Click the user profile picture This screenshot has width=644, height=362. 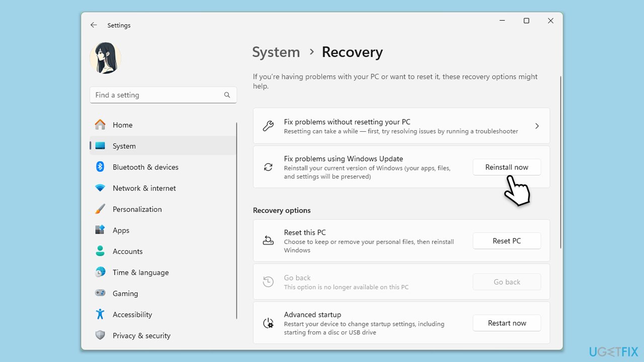click(x=105, y=58)
